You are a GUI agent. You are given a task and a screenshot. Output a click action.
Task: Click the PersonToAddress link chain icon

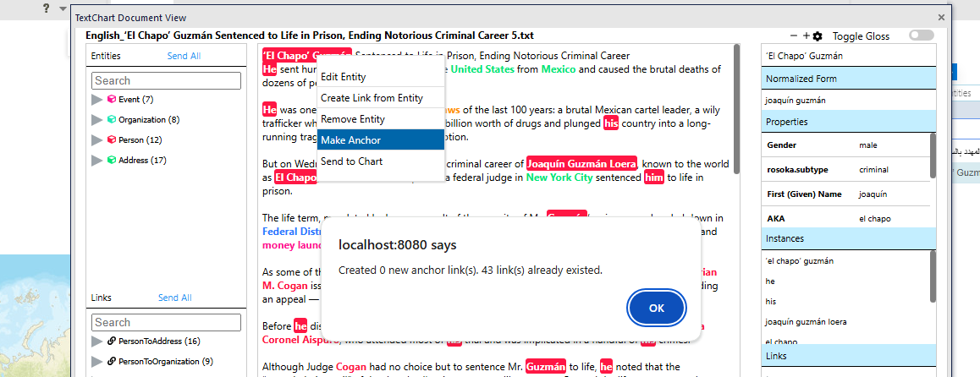click(112, 341)
